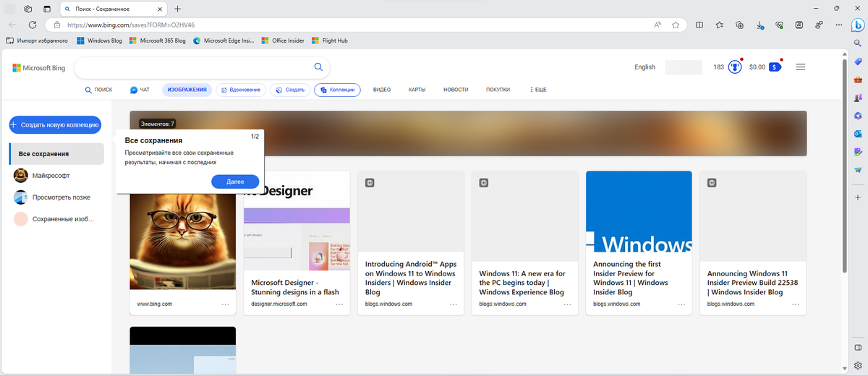The image size is (868, 376).
Task: Click the Bing search magnifier icon
Action: click(x=318, y=67)
